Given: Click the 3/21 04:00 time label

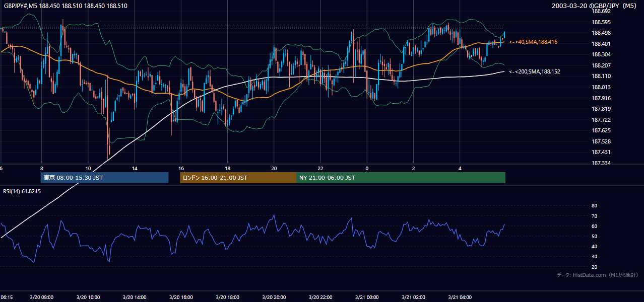Looking at the screenshot, I should point(460,297).
